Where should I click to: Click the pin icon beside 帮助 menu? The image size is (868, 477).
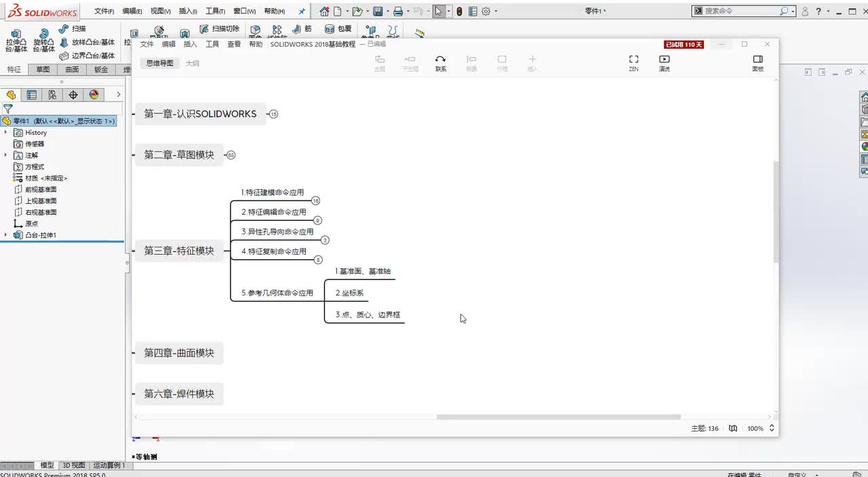coord(302,11)
